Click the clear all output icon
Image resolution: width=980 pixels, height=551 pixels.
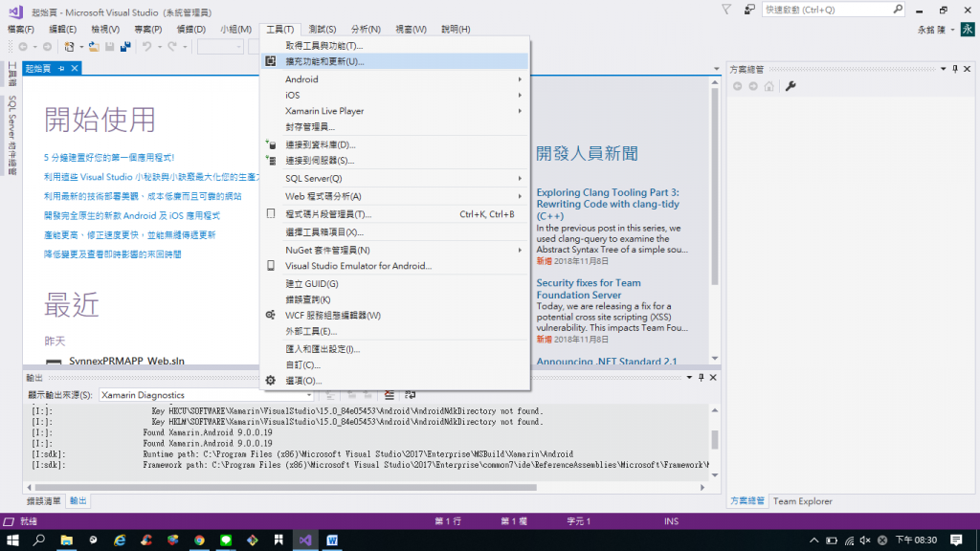pos(389,395)
